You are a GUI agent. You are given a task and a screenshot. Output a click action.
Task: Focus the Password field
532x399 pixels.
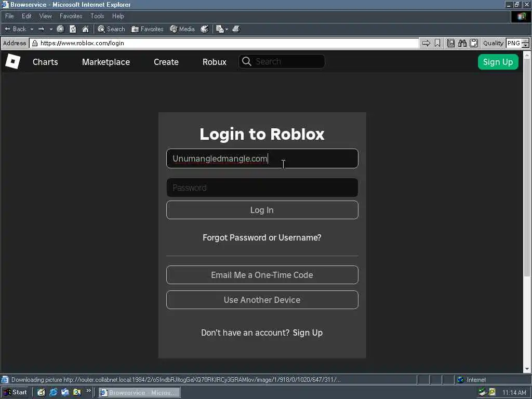[x=262, y=188]
